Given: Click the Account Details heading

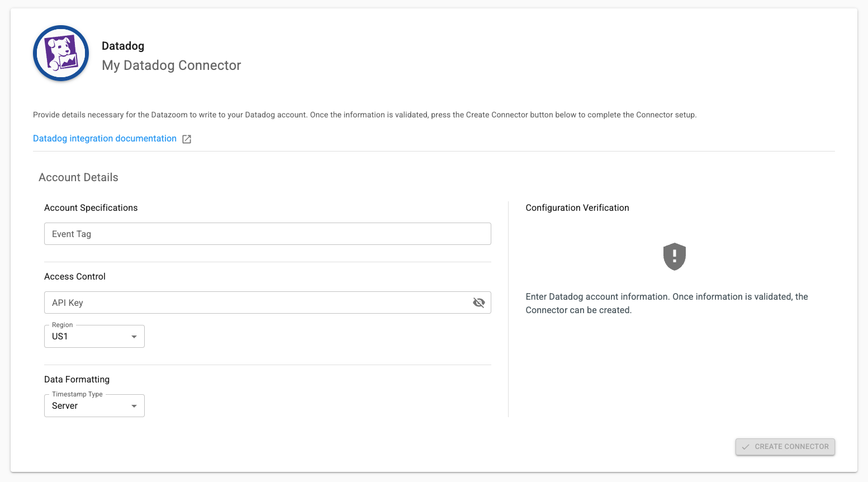Looking at the screenshot, I should click(78, 177).
